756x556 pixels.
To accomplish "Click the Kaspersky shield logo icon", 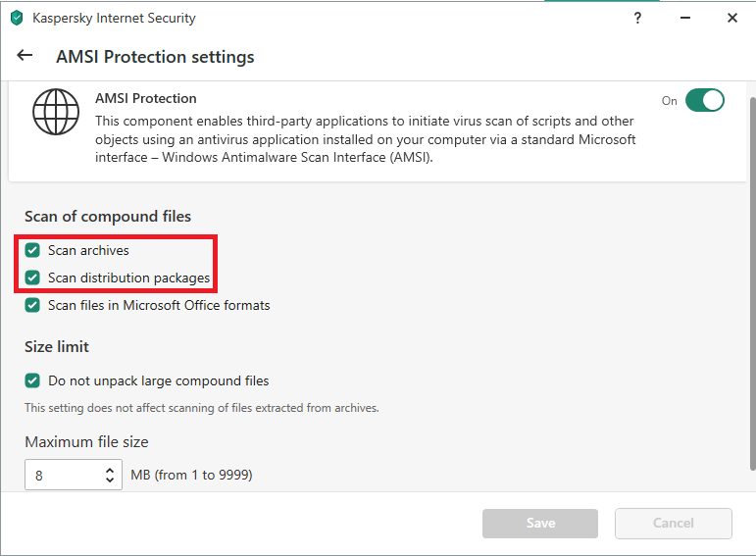I will click(17, 18).
